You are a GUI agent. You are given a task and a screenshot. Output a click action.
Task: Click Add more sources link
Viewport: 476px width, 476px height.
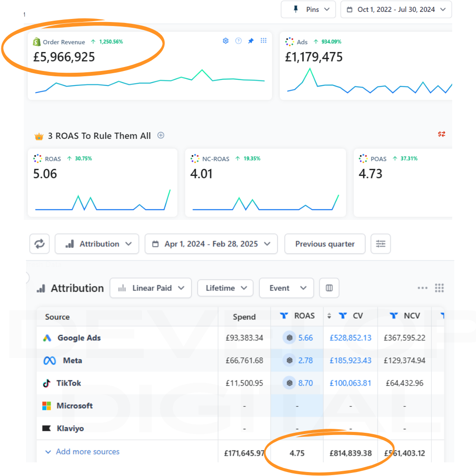click(x=87, y=452)
